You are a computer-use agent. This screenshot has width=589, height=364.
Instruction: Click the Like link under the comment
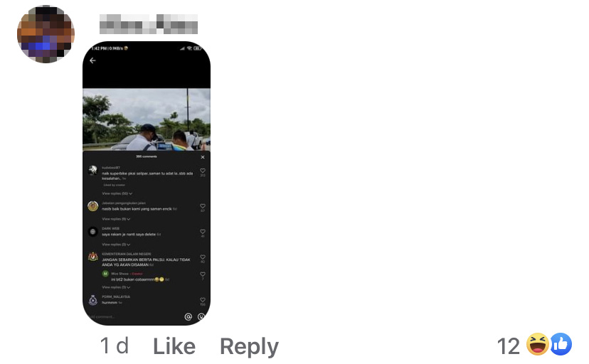point(174,346)
